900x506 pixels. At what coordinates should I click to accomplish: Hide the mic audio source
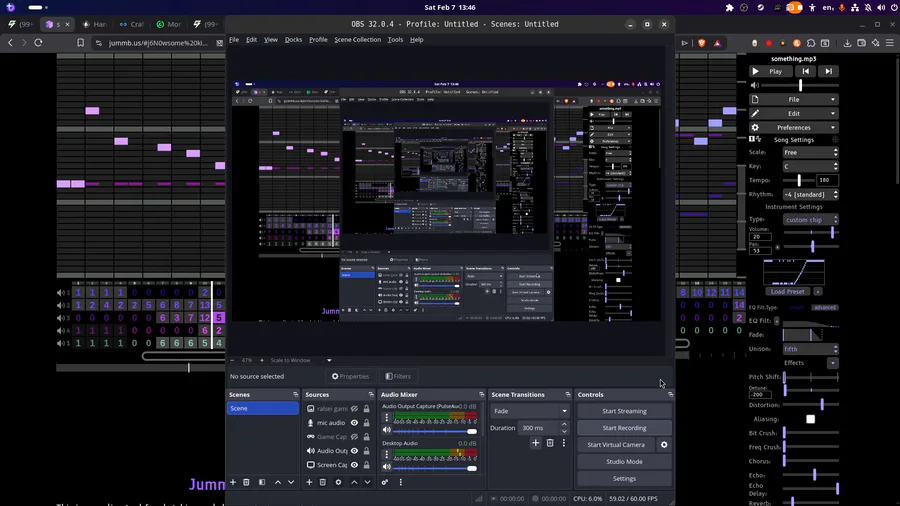354,423
